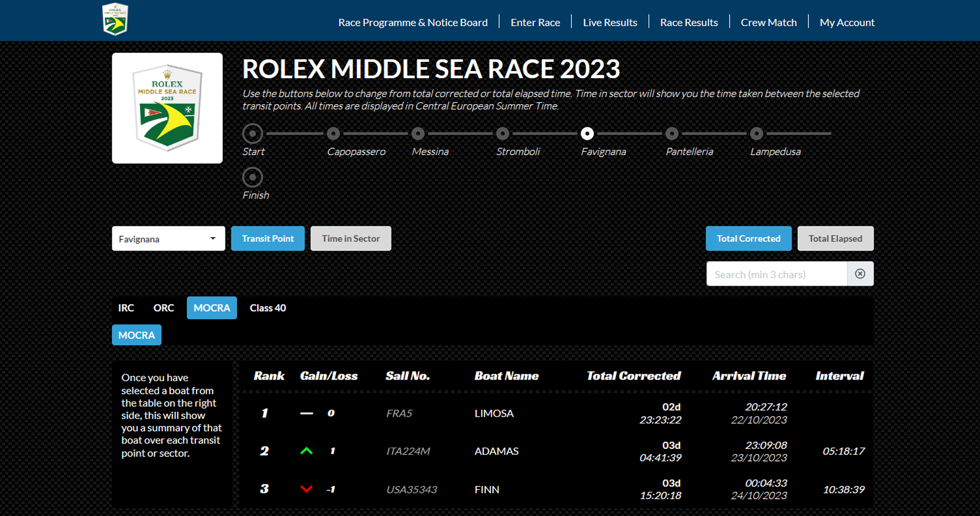Click LIMOSA's arrival time 20:27:12

coord(765,407)
